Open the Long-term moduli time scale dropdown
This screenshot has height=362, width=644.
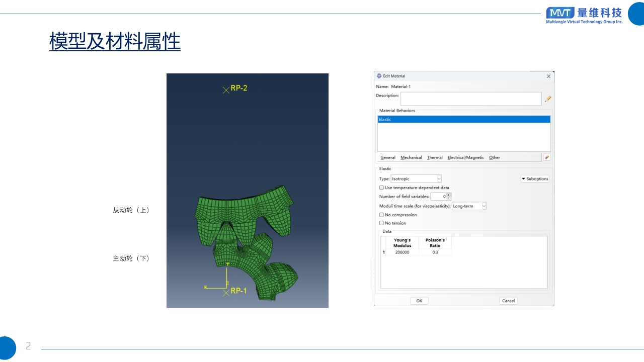[469, 206]
